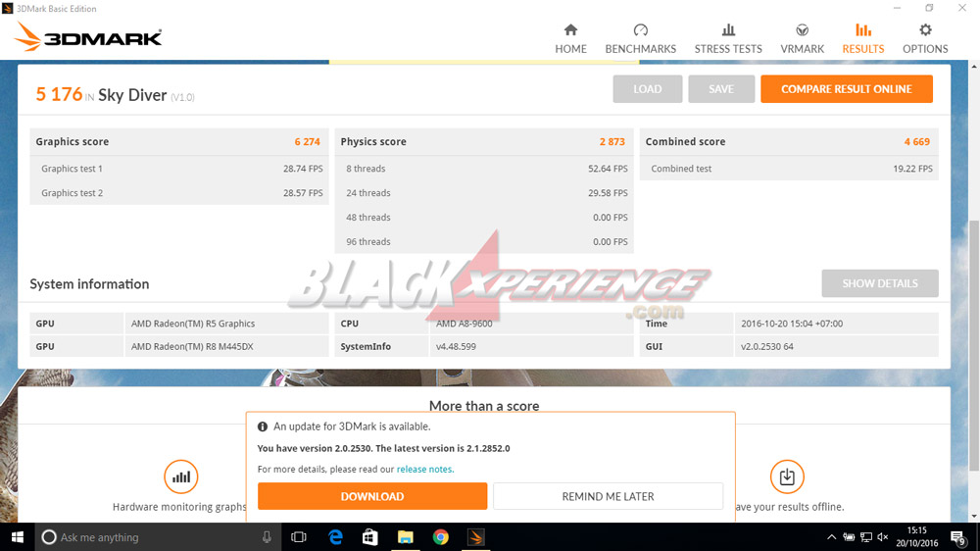Expand hidden system tray icons
This screenshot has width=980, height=551.
click(x=831, y=537)
